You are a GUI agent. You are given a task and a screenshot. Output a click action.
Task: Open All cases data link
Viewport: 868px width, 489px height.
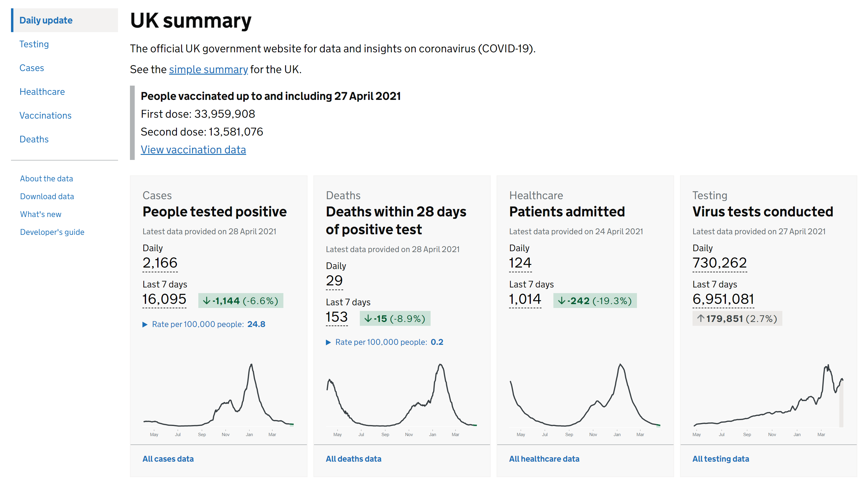(x=168, y=459)
